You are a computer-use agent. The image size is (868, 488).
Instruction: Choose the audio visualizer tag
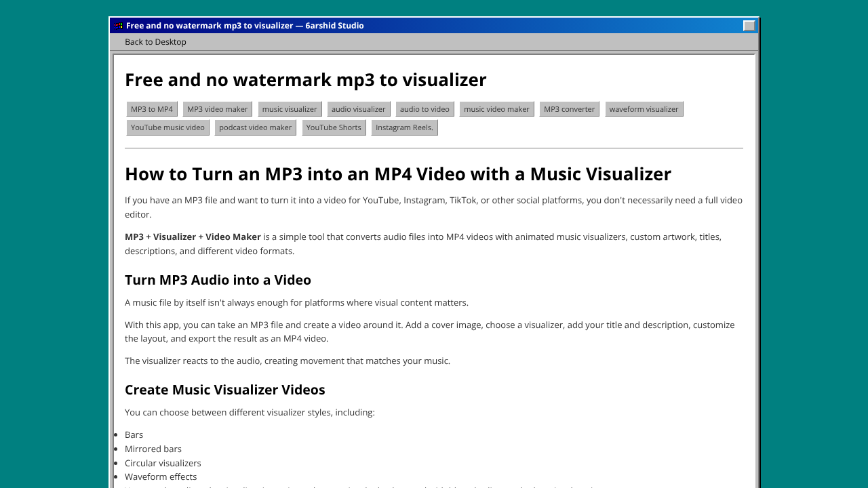(359, 109)
